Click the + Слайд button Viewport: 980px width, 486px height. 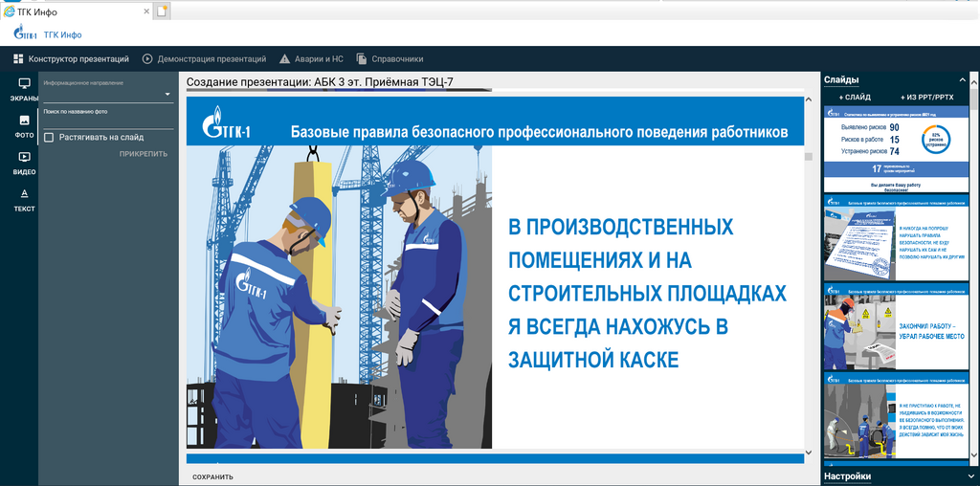coord(855,97)
